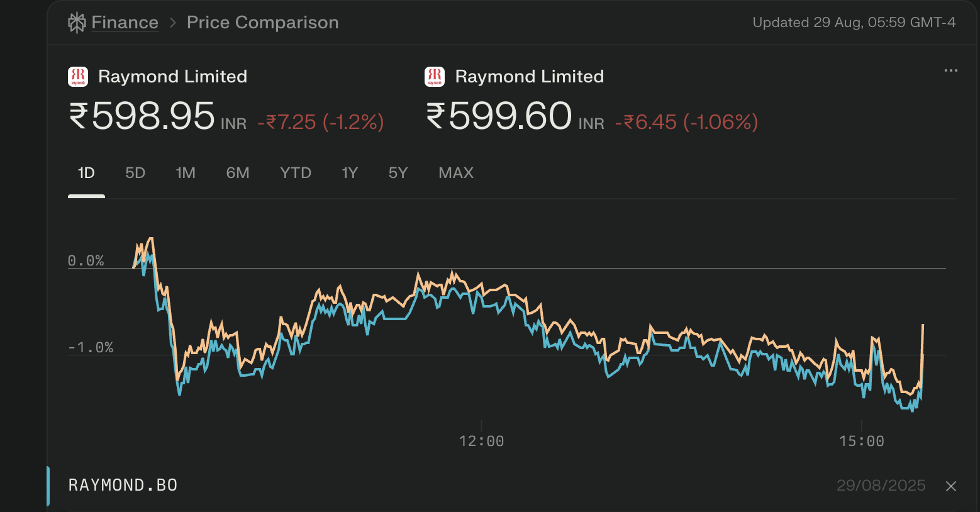Open the three-dot more options menu
980x512 pixels.
950,70
